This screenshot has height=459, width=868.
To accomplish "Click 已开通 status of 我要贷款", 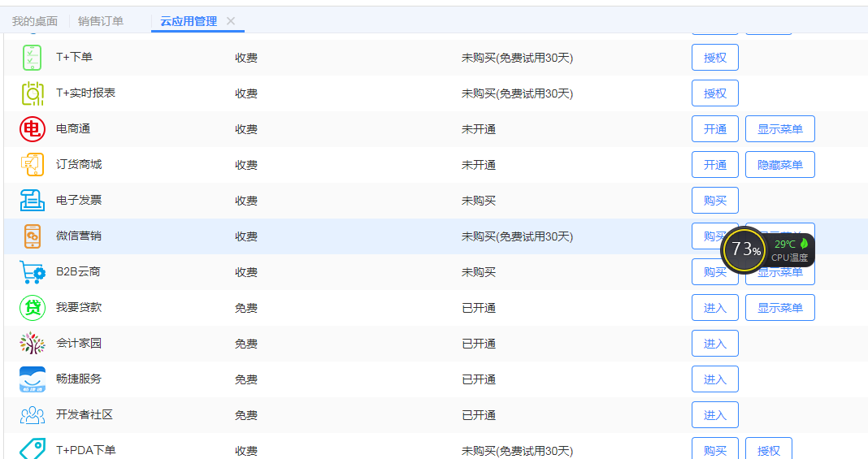I will tap(479, 307).
